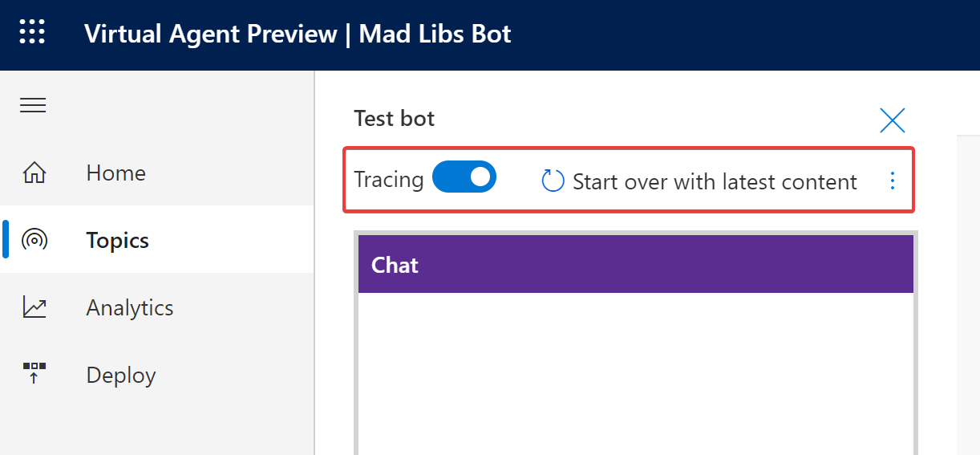Click the Virtual Agent Preview title
The width and height of the screenshot is (980, 455).
pos(211,35)
